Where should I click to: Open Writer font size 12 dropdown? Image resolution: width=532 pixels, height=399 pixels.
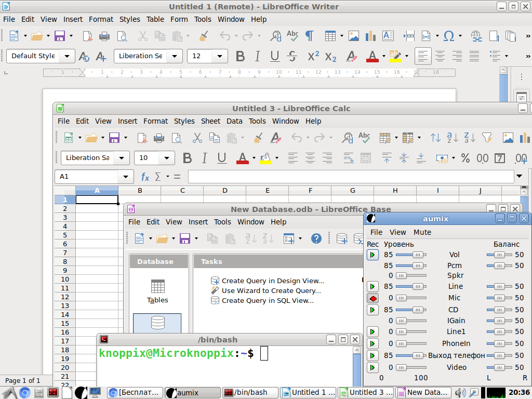[x=220, y=56]
